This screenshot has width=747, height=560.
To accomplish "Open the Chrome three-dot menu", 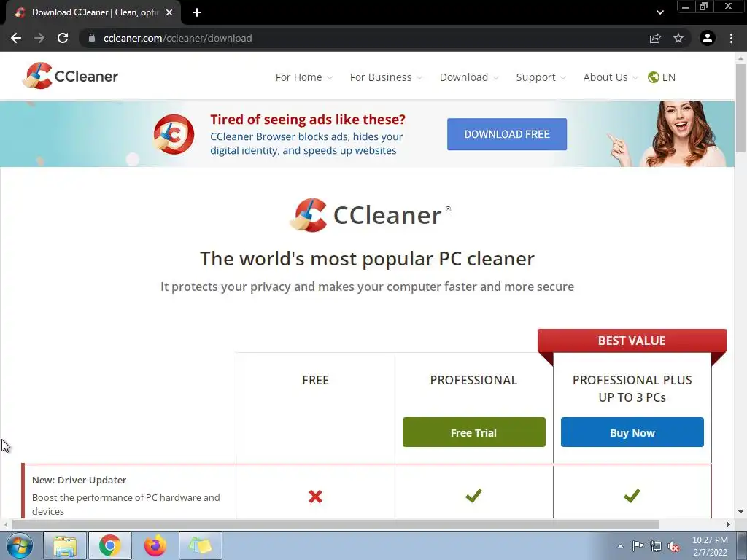I will [731, 38].
